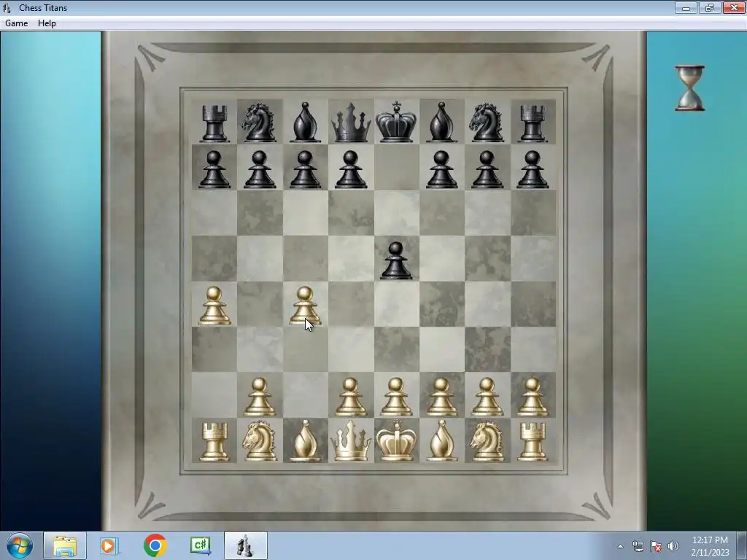Image resolution: width=747 pixels, height=560 pixels.
Task: Choose the white pawn on h2
Action: click(533, 397)
